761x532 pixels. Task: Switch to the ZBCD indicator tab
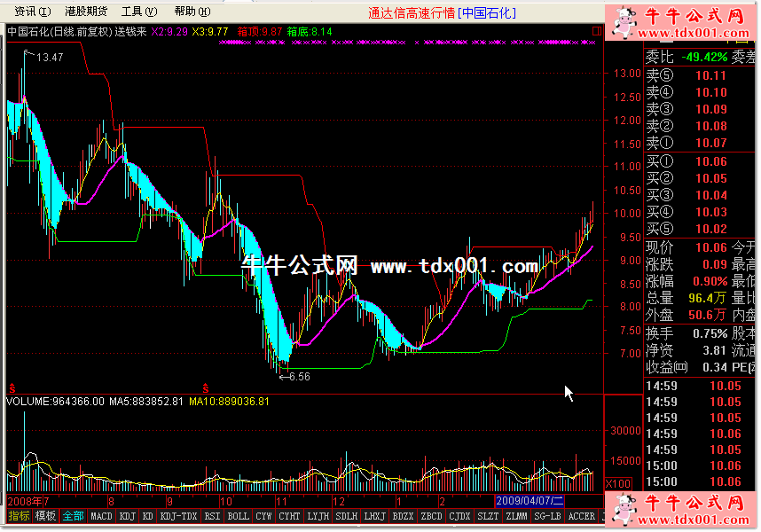(x=431, y=516)
